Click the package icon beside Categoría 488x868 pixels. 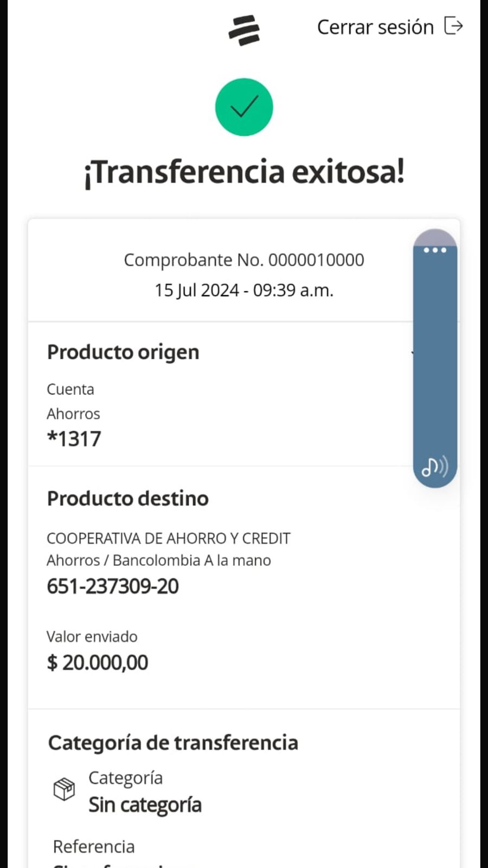click(64, 789)
